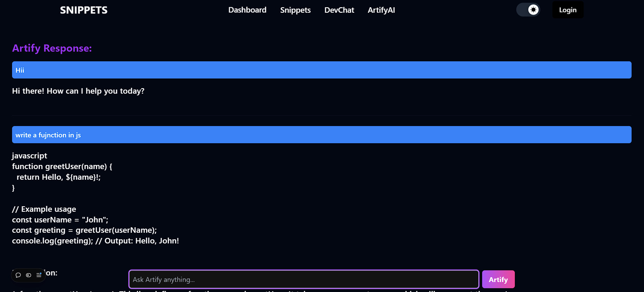Click the '// Example usage' comment line
Viewport: 644px width, 292px height.
click(44, 209)
